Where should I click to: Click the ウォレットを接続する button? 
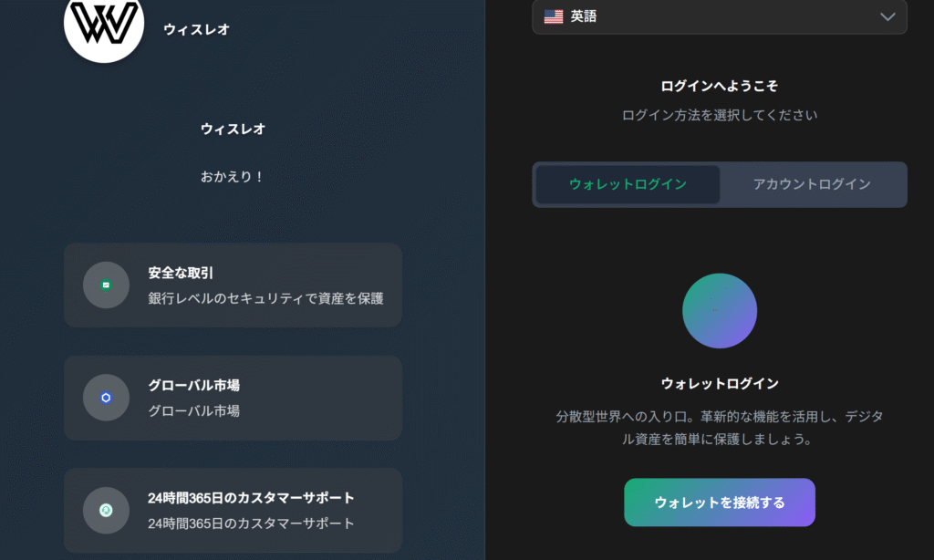720,503
